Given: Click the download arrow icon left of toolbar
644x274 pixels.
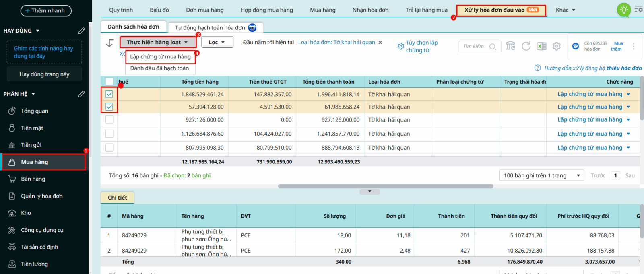Looking at the screenshot, I should (x=109, y=43).
